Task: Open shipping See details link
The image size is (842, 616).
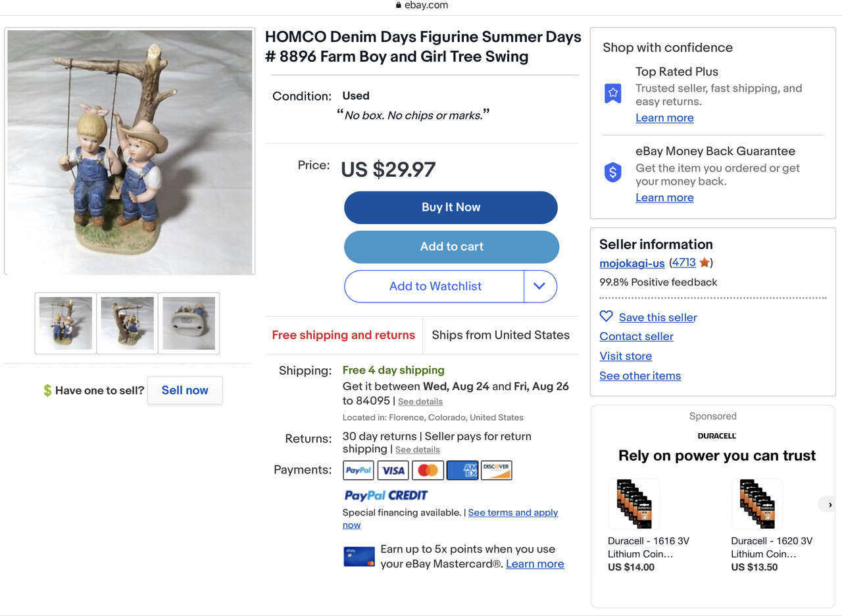Action: pyautogui.click(x=420, y=402)
